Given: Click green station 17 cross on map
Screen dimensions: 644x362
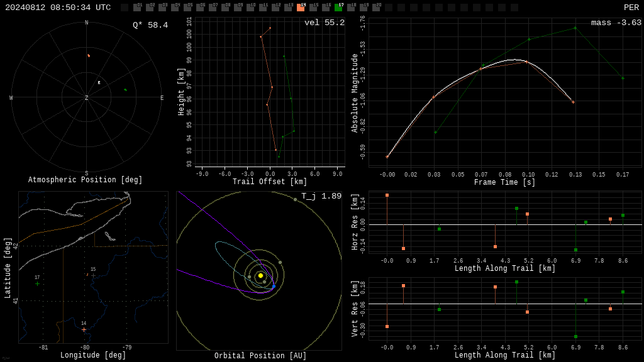Looking at the screenshot, I should click(37, 283).
